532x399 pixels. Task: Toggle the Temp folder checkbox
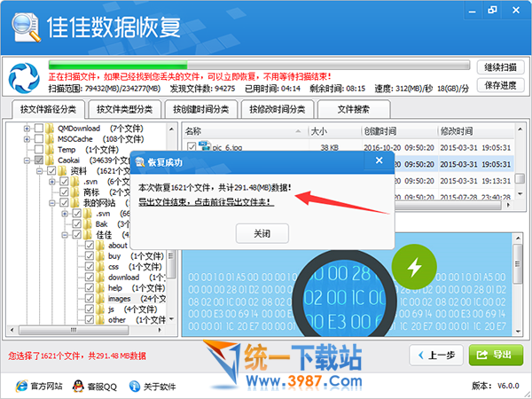click(39, 150)
